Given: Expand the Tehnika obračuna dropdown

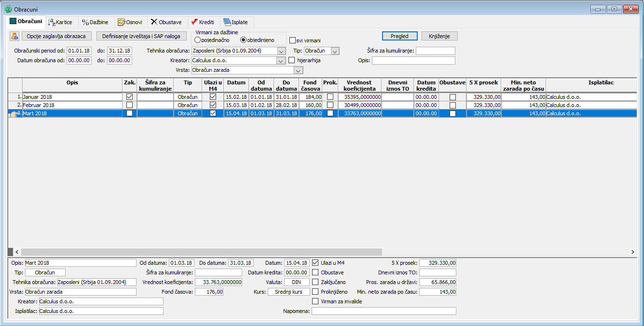Looking at the screenshot, I should pyautogui.click(x=282, y=51).
